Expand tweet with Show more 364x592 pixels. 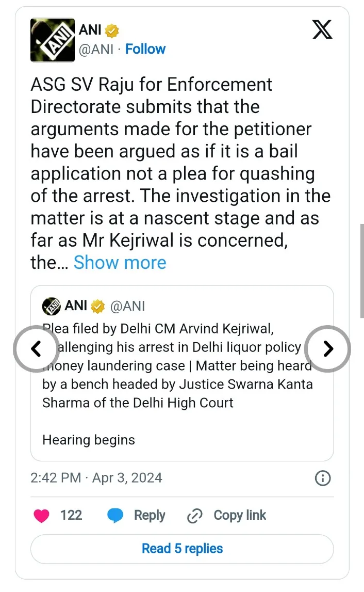[120, 263]
